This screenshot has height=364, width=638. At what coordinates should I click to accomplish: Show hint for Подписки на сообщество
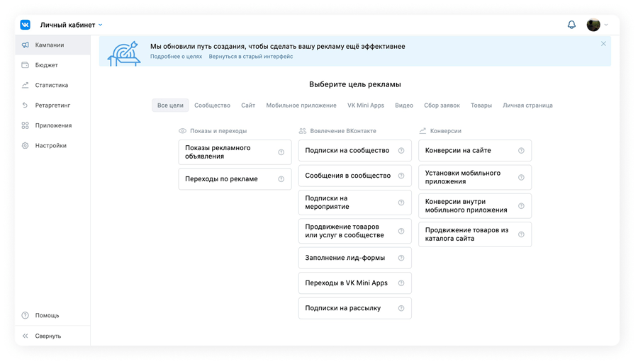401,151
